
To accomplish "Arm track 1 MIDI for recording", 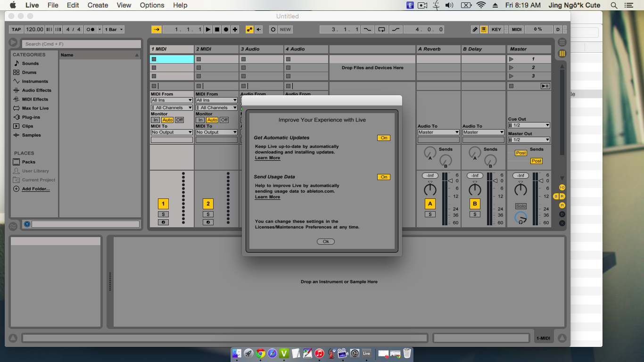I will (x=163, y=222).
